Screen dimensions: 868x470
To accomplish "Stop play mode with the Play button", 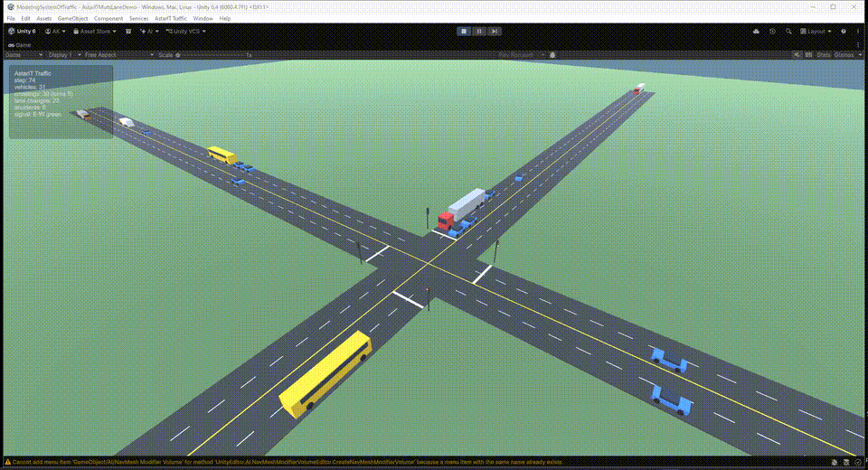I will click(464, 32).
